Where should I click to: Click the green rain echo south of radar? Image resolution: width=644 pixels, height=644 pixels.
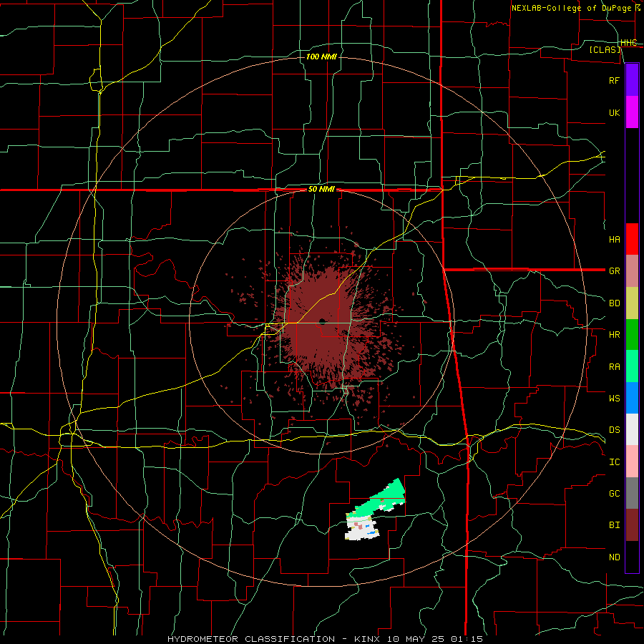382,498
